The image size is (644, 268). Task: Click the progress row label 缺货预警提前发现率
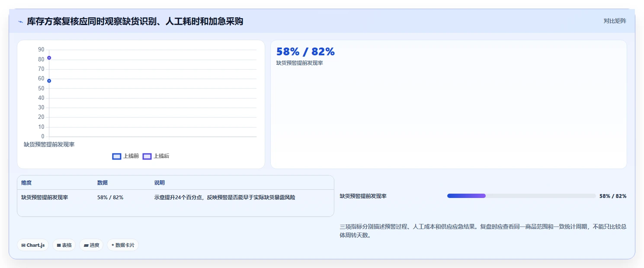coord(363,196)
